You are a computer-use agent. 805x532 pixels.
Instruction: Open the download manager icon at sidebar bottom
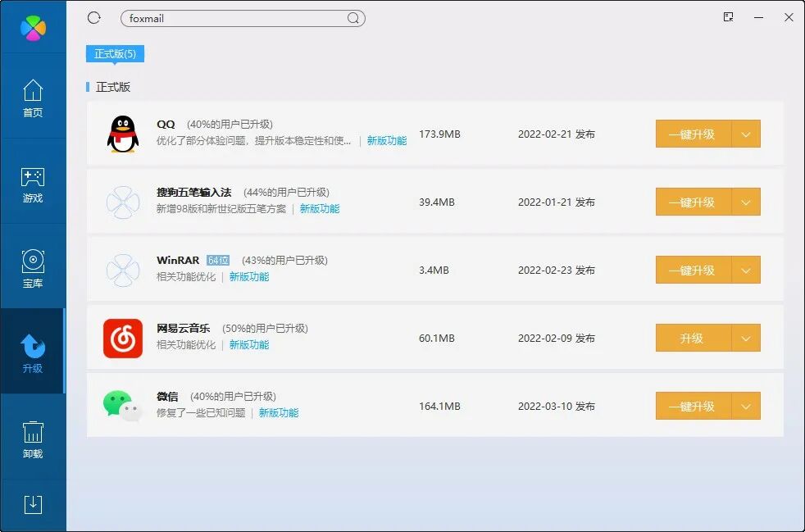coord(33,504)
